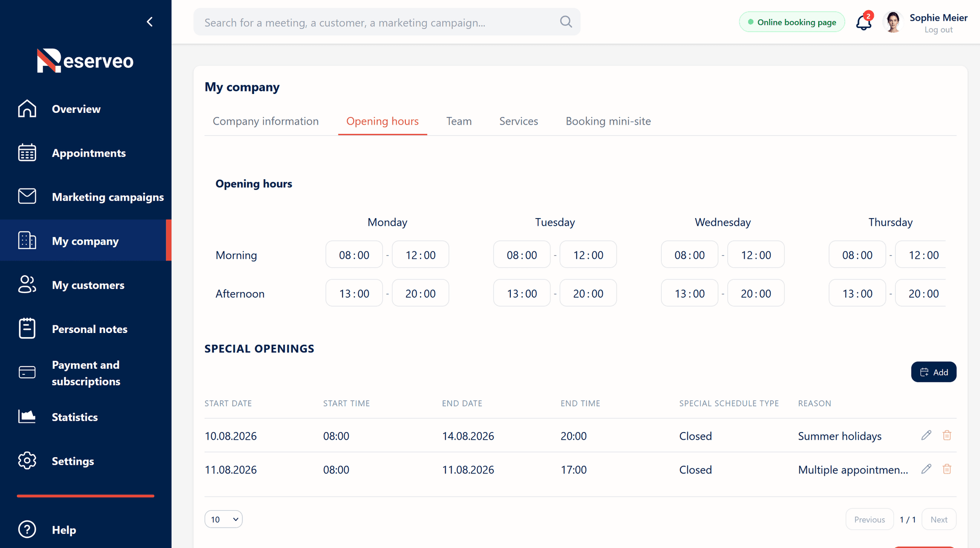This screenshot has width=980, height=548.
Task: Click the Reserveo logo
Action: pos(85,61)
